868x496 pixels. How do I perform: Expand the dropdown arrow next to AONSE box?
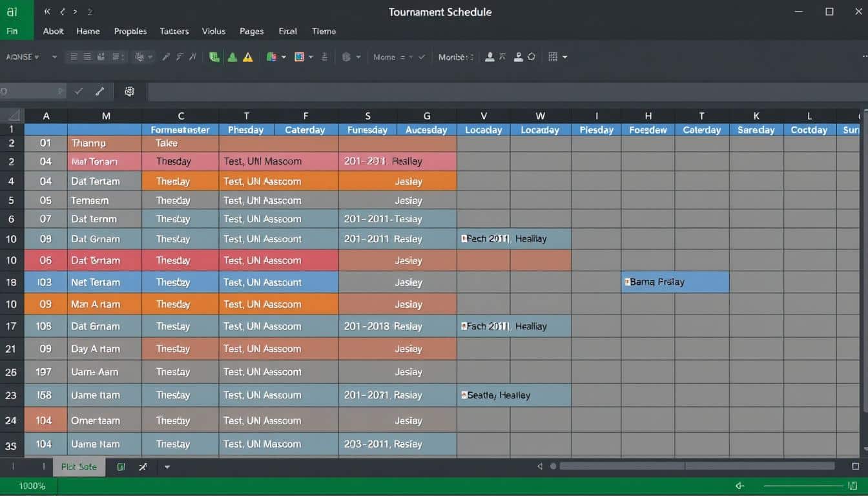click(54, 57)
